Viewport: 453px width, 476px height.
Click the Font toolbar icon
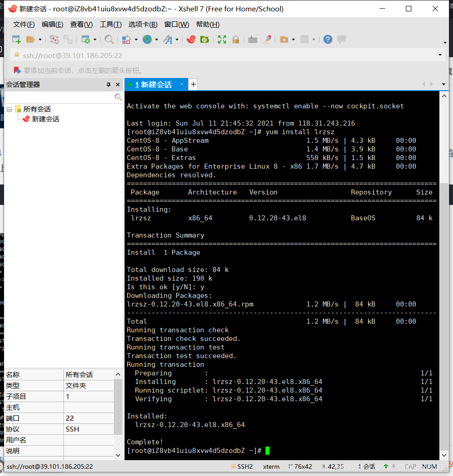tap(168, 39)
